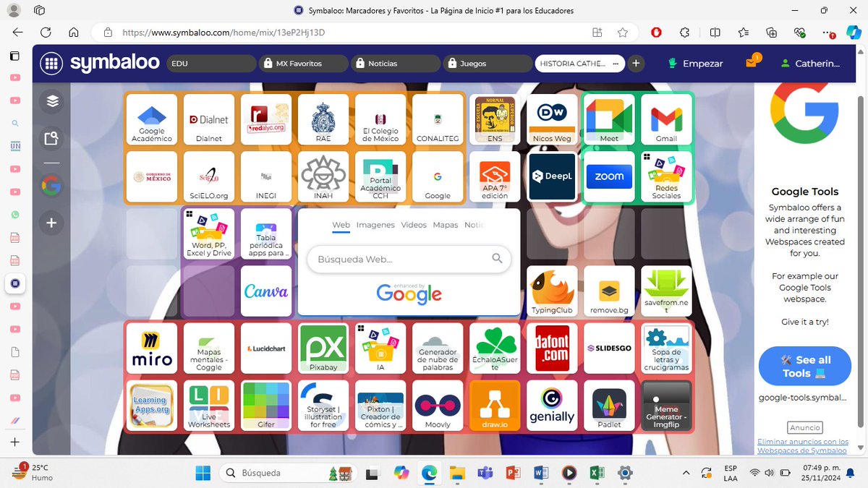Open the Meme Generator Imgflip tile
The width and height of the screenshot is (868, 488).
coord(666,405)
